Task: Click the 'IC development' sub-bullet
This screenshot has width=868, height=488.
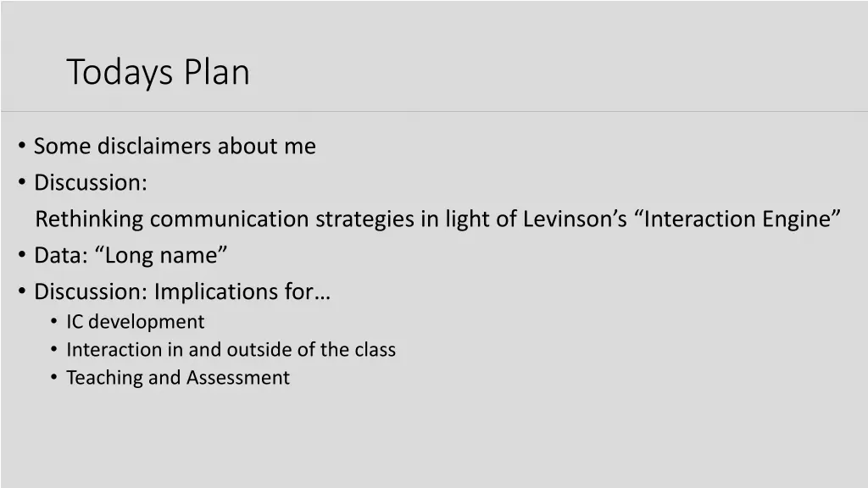Action: 135,322
